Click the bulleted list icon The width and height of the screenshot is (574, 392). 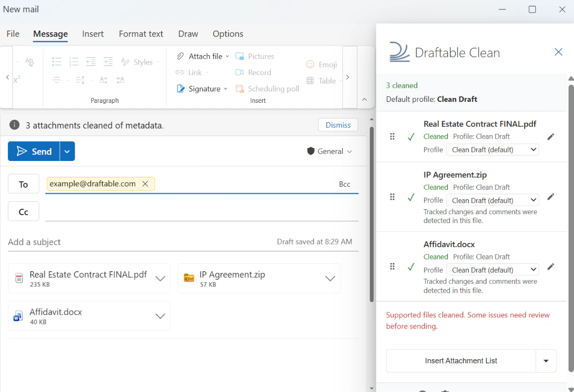click(x=56, y=62)
